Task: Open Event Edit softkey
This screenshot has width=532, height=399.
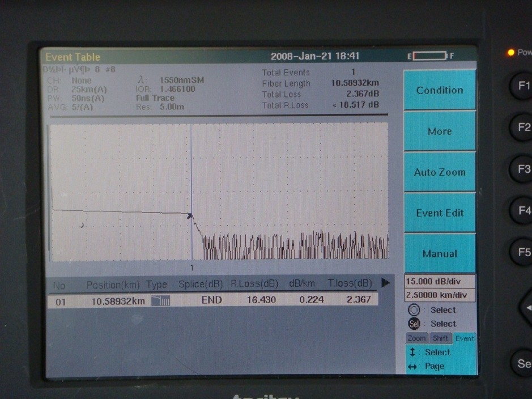Action: (440, 213)
